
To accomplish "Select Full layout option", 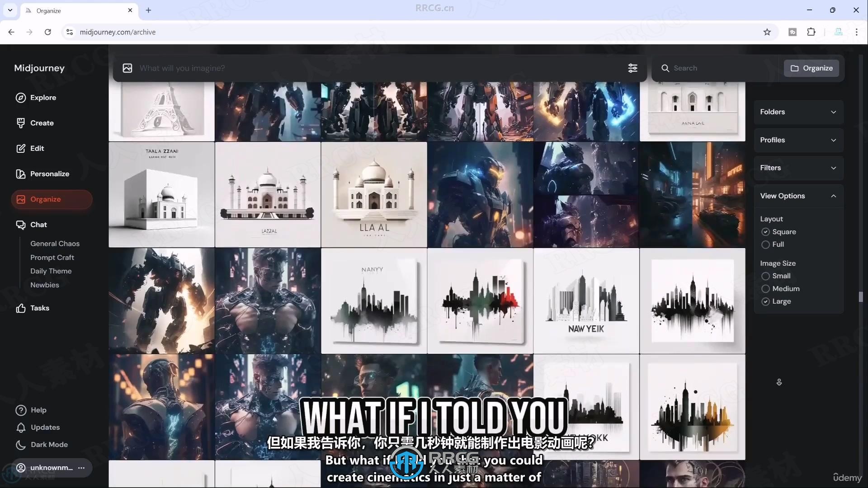I will point(773,244).
